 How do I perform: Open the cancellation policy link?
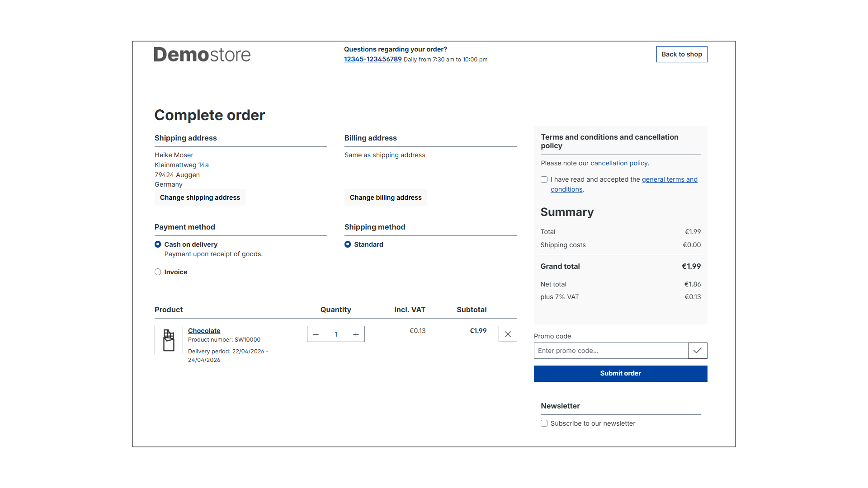click(619, 163)
